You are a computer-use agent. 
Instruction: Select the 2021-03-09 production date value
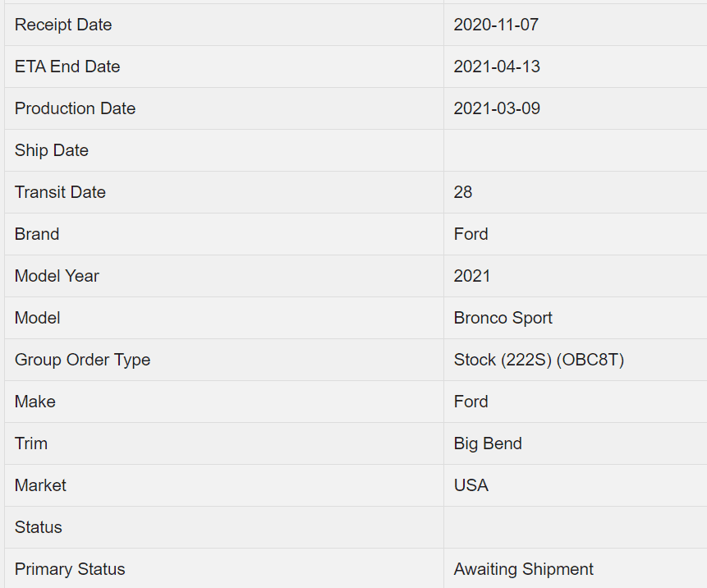497,108
